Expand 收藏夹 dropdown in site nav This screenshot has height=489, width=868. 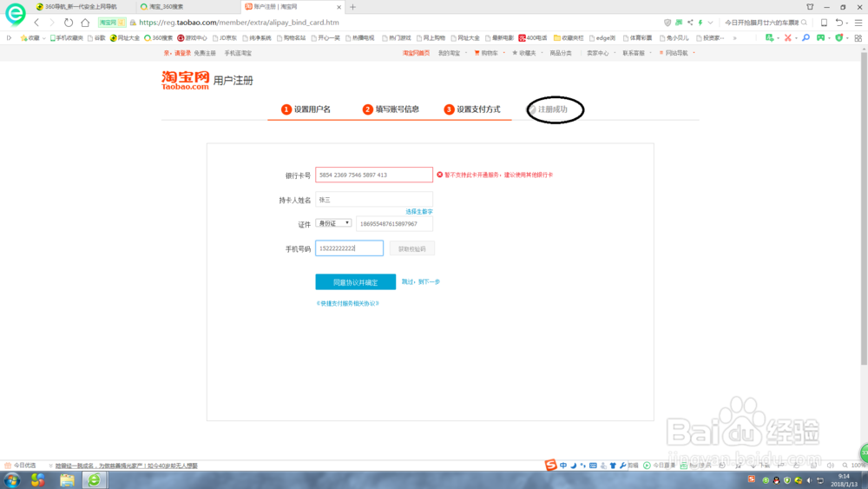coord(527,53)
